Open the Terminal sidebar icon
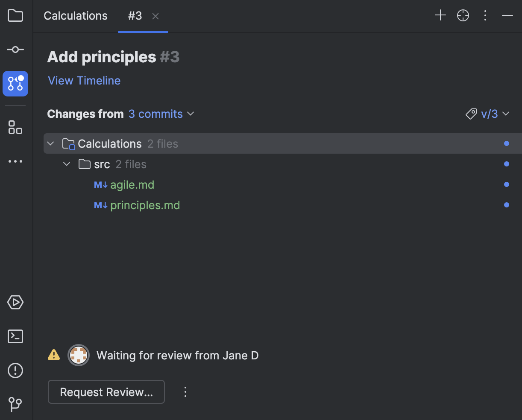The height and width of the screenshot is (420, 522). [x=15, y=336]
